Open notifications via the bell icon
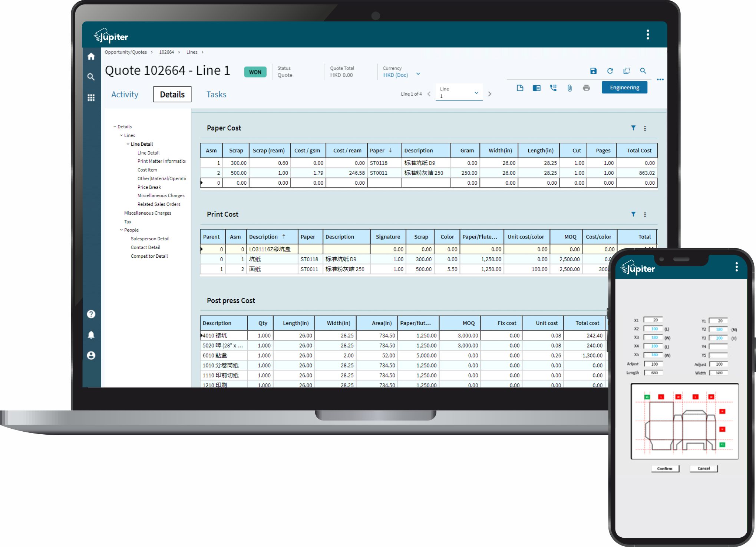756x547 pixels. tap(91, 334)
